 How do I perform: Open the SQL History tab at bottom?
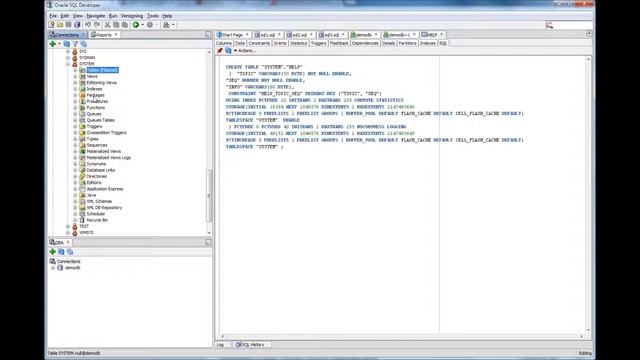tap(250, 345)
